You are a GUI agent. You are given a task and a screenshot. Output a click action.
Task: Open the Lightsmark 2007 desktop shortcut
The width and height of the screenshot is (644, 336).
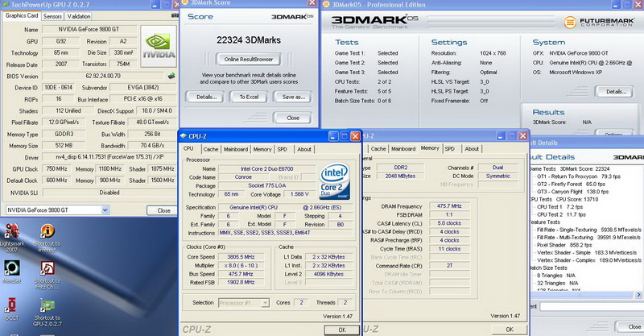(x=11, y=237)
